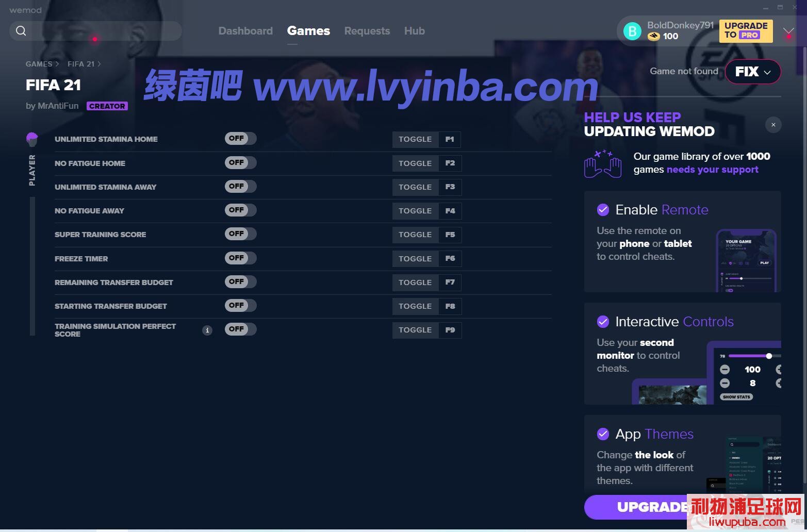This screenshot has height=532, width=807.
Task: Click Upgrade to Pro button
Action: point(746,31)
